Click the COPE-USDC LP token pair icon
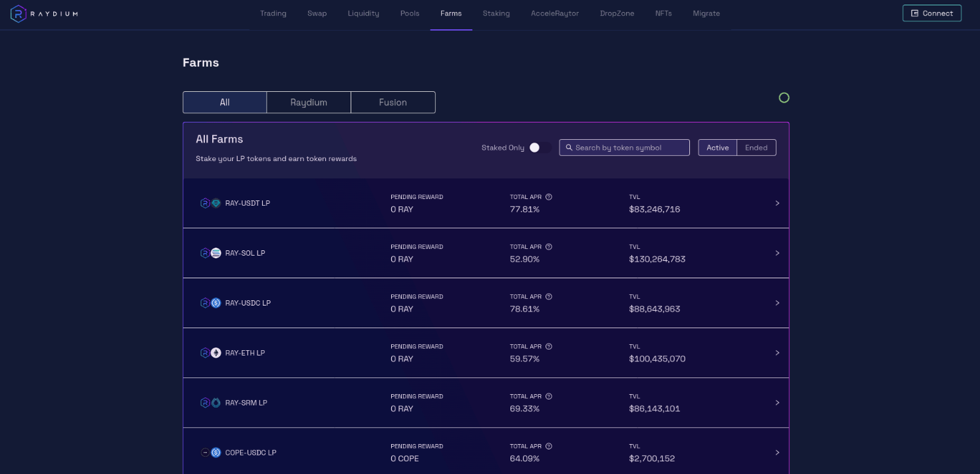980x474 pixels. pyautogui.click(x=210, y=453)
